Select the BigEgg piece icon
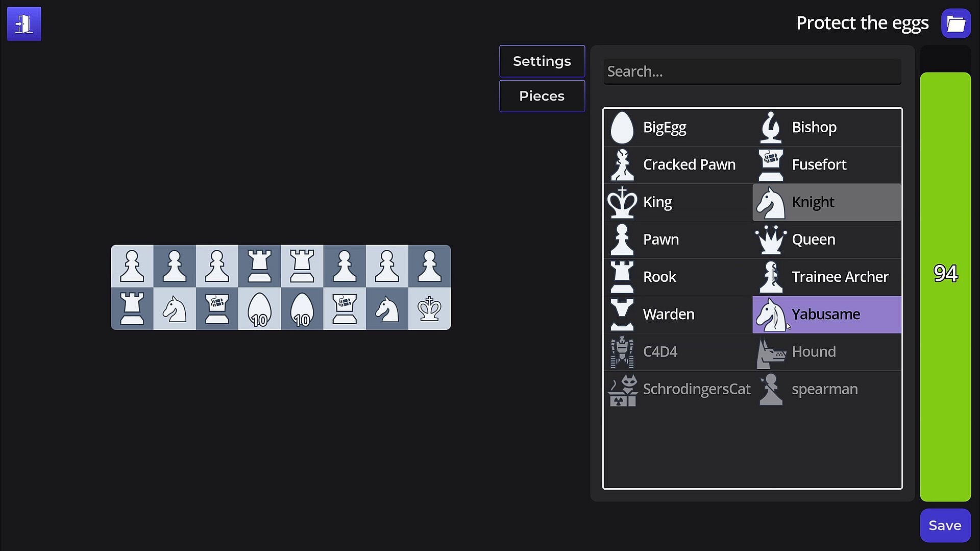980x551 pixels. click(x=622, y=128)
